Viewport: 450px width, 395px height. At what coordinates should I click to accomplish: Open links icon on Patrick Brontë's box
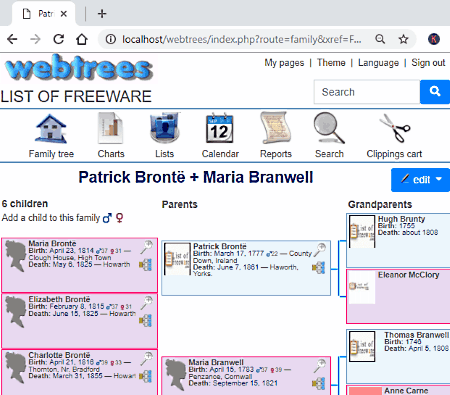(x=319, y=268)
